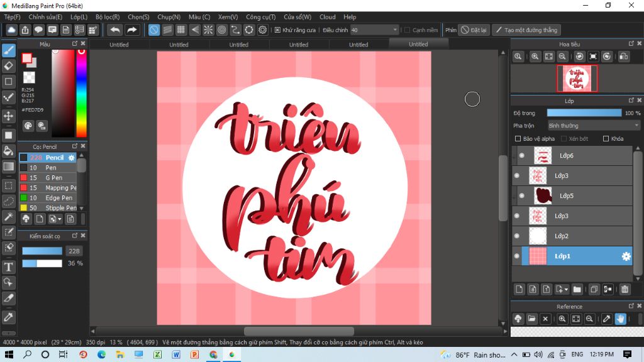
Task: Select the Eraser tool
Action: click(x=9, y=65)
